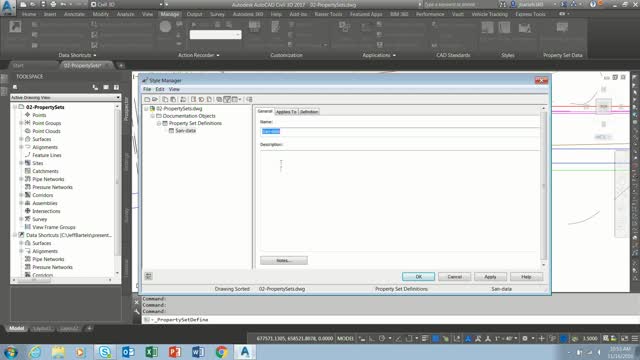
Task: Expand Pipe Networks under 02-PropertySets
Action: point(21,179)
